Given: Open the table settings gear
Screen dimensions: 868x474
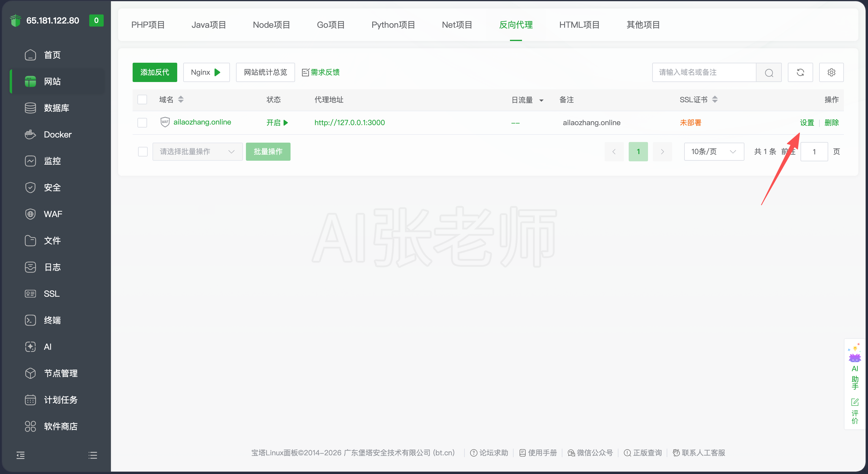Looking at the screenshot, I should pyautogui.click(x=831, y=72).
